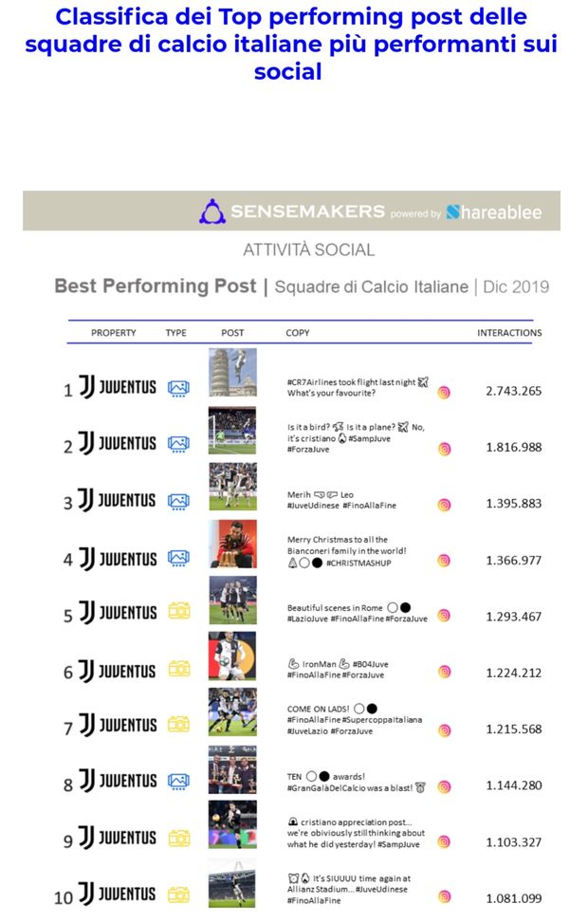Click the Sensemakers triangle logo icon
Image resolution: width=588 pixels, height=923 pixels.
point(211,212)
